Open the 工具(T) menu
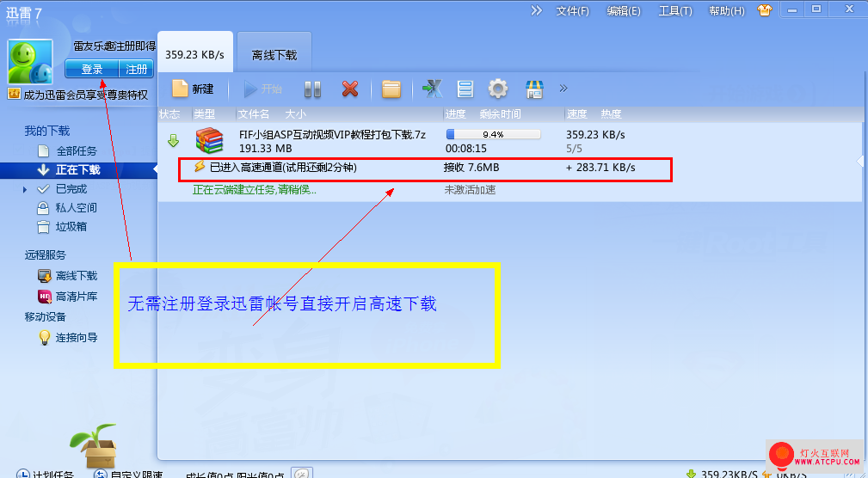This screenshot has height=478, width=868. pyautogui.click(x=675, y=11)
